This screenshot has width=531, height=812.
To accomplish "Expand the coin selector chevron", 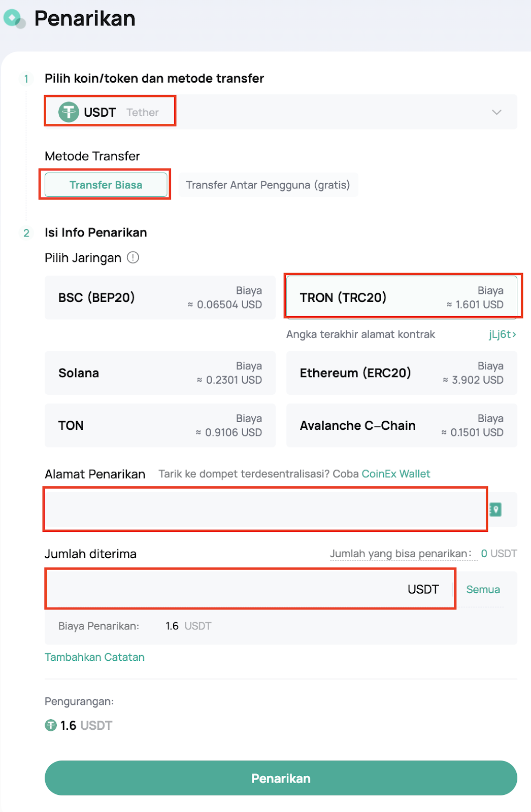I will pyautogui.click(x=496, y=112).
